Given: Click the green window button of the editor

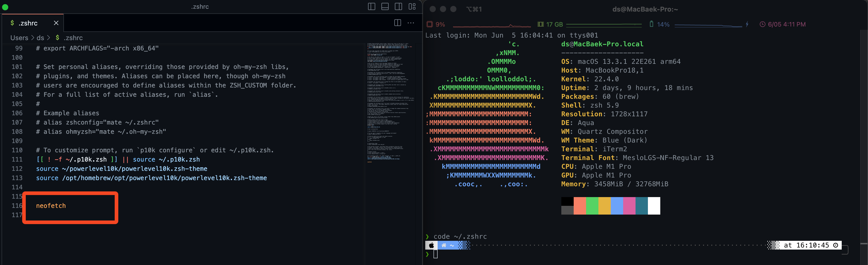Looking at the screenshot, I should tap(5, 7).
